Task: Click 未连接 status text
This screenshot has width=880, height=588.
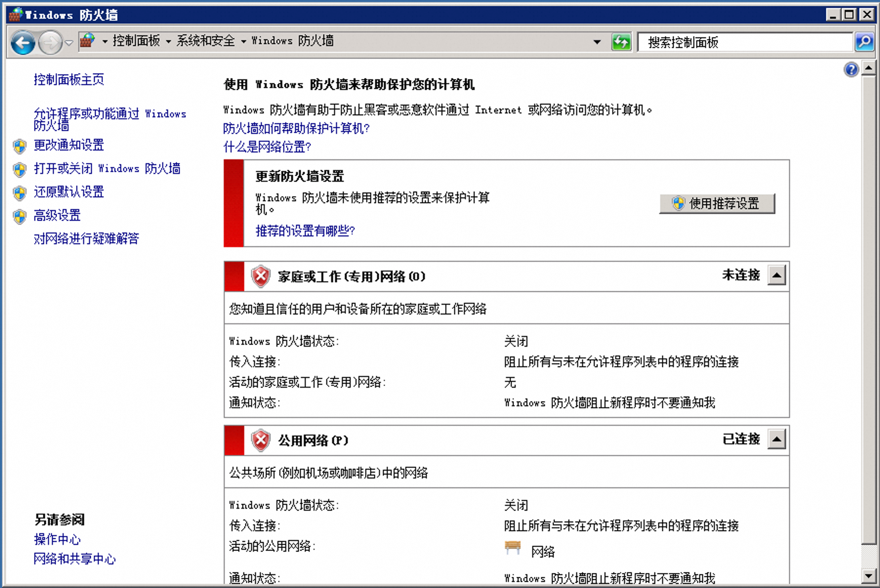Action: [741, 275]
